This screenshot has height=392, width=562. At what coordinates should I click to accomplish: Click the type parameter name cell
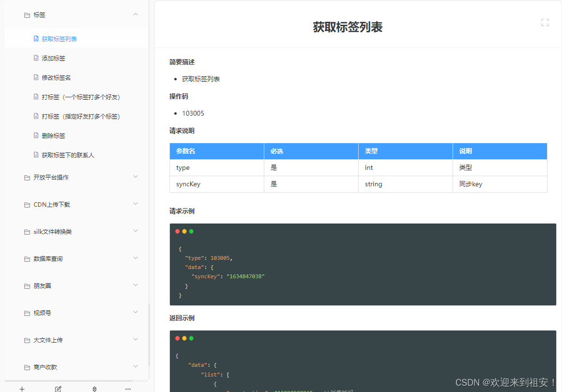[217, 168]
